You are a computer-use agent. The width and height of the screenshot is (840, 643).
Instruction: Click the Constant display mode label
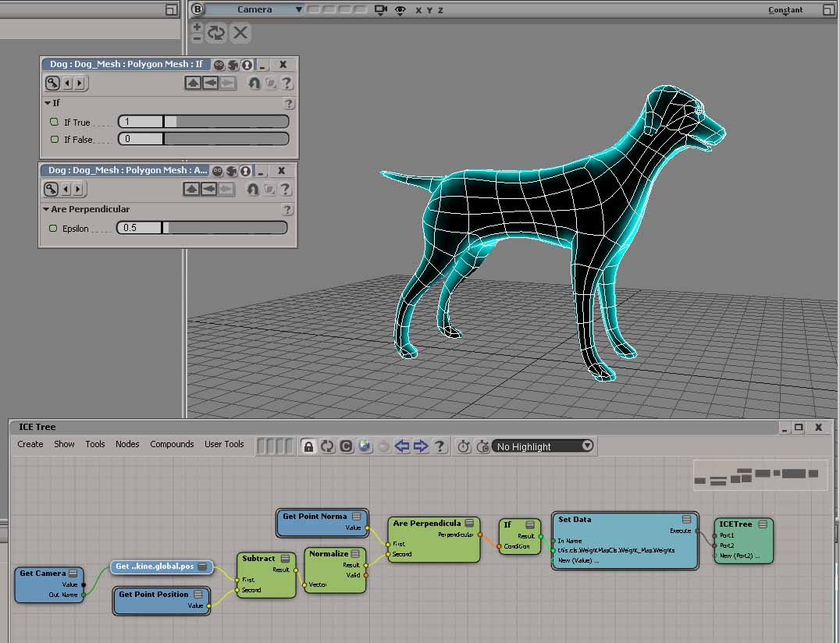coord(785,10)
